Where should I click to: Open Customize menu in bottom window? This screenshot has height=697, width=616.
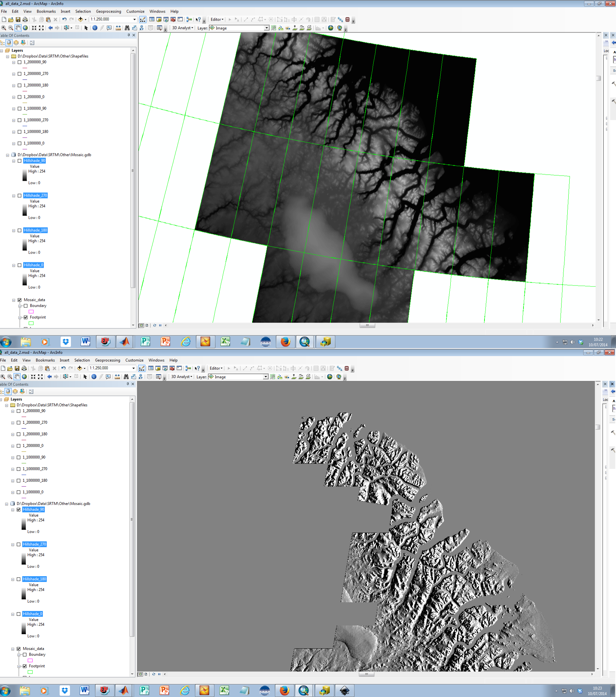click(x=134, y=360)
